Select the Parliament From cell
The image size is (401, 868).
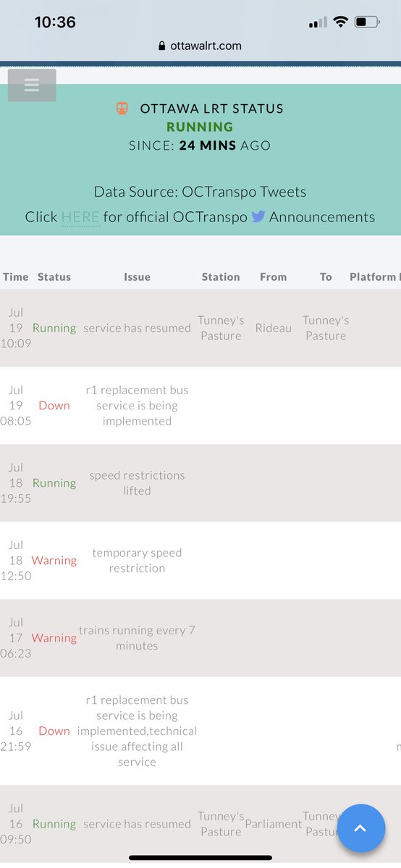point(274,823)
